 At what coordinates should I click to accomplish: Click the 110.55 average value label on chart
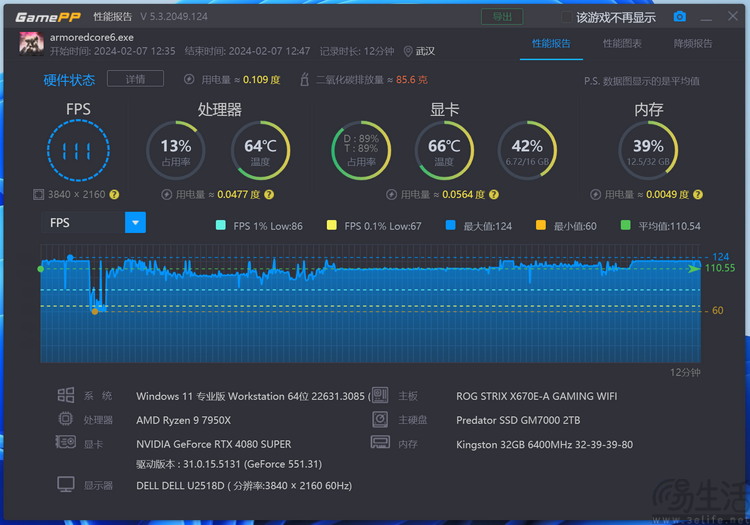(x=720, y=268)
